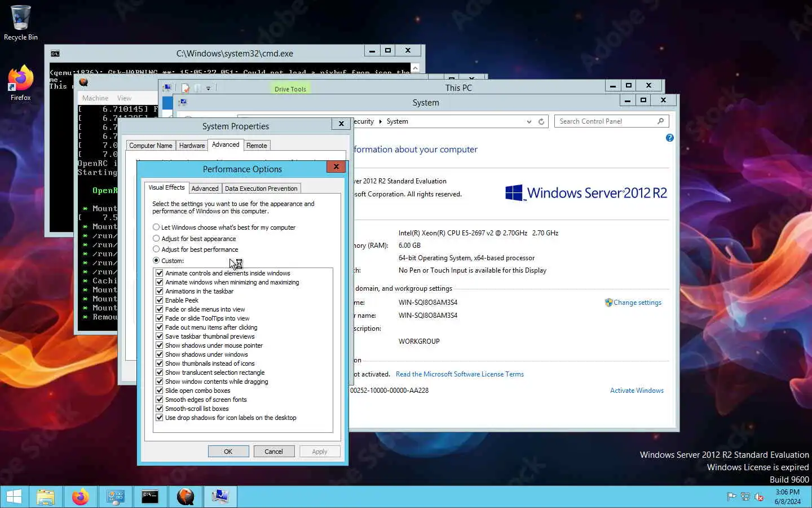Image resolution: width=812 pixels, height=508 pixels.
Task: Open Hardware tab in System Properties
Action: (x=192, y=146)
